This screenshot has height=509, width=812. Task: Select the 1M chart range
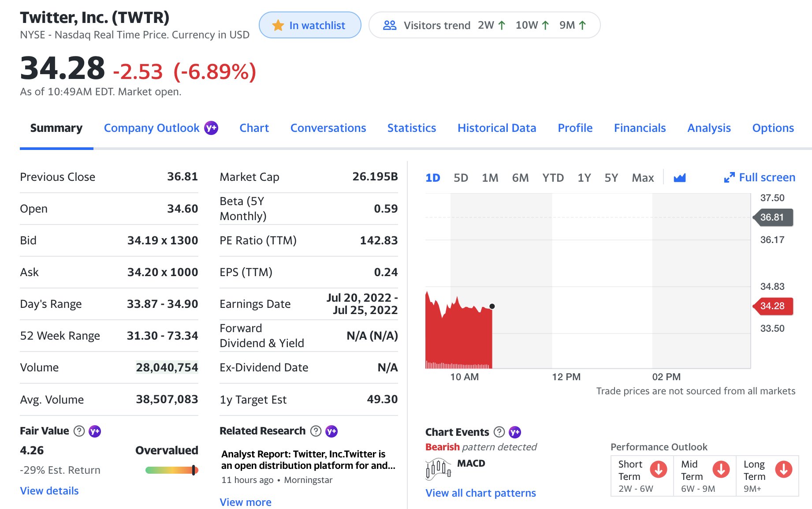[x=490, y=178]
